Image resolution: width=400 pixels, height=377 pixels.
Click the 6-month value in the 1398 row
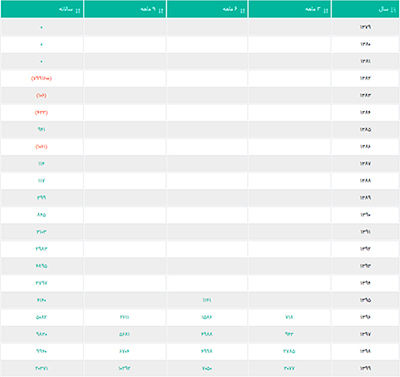(x=207, y=351)
